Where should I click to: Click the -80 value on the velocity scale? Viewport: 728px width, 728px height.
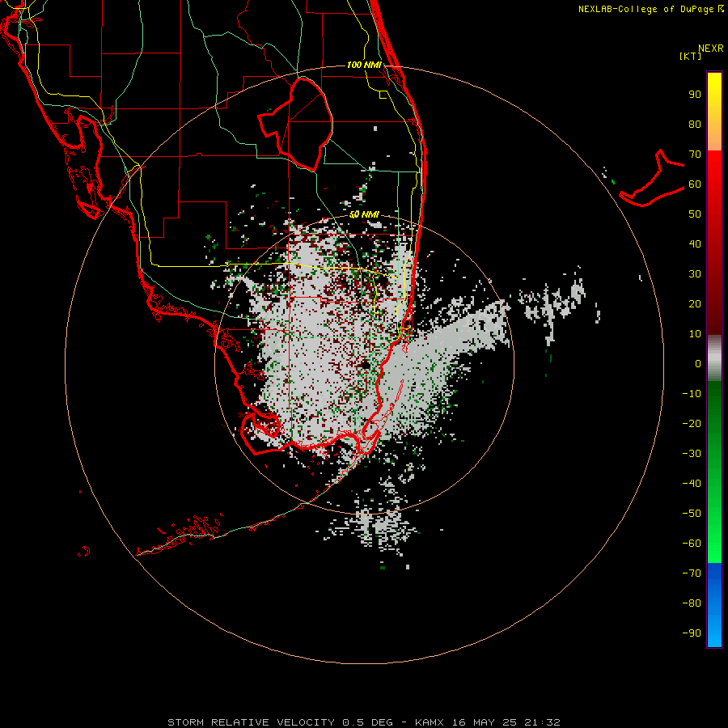(x=692, y=603)
